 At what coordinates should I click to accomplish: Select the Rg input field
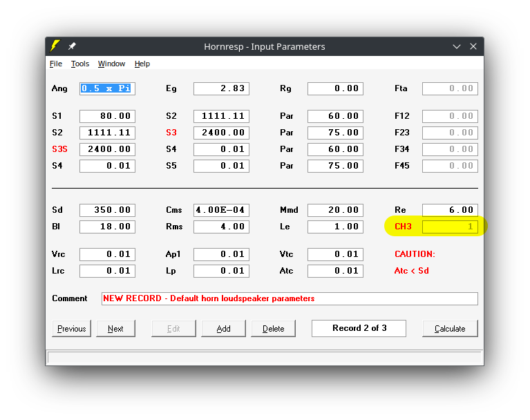(335, 88)
